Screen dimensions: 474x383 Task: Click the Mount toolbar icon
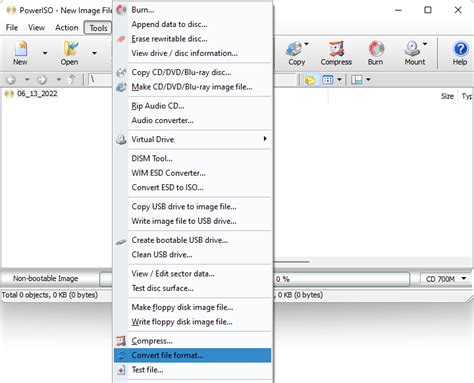414,53
